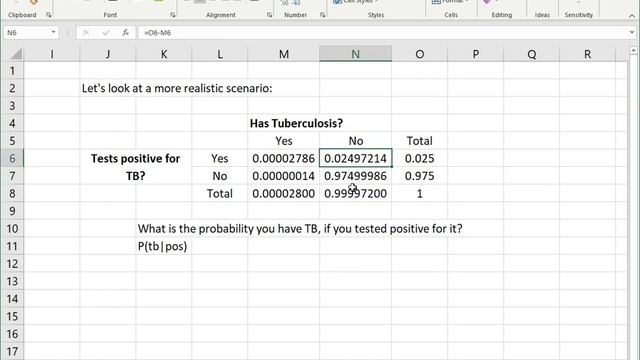Image resolution: width=640 pixels, height=360 pixels.
Task: Select column Q header
Action: [531, 54]
